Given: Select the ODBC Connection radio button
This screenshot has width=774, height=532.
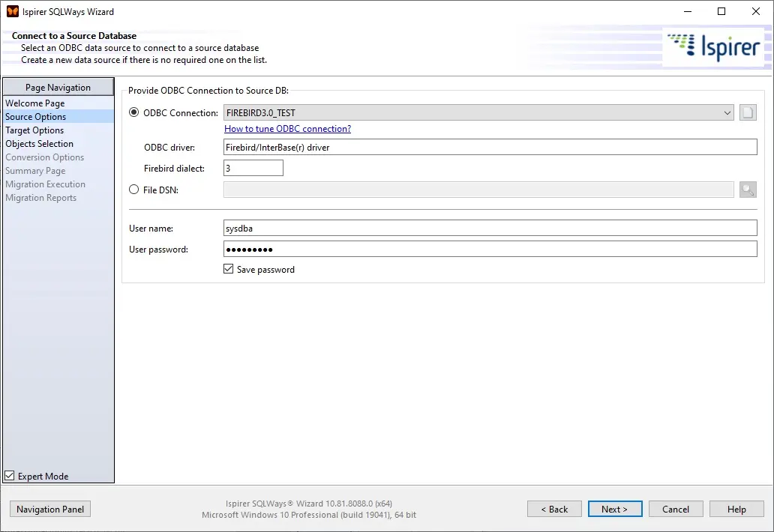Looking at the screenshot, I should [x=133, y=112].
